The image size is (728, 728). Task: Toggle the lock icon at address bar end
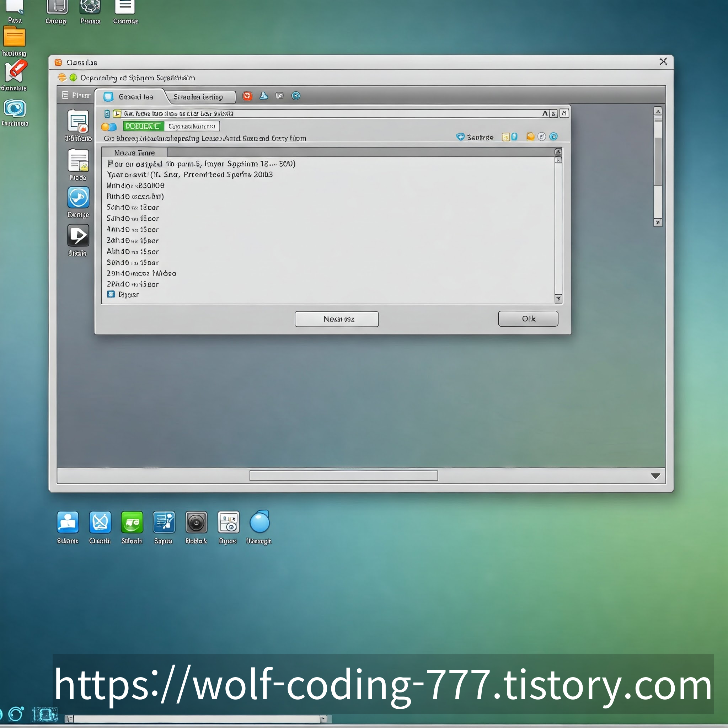pos(564,113)
